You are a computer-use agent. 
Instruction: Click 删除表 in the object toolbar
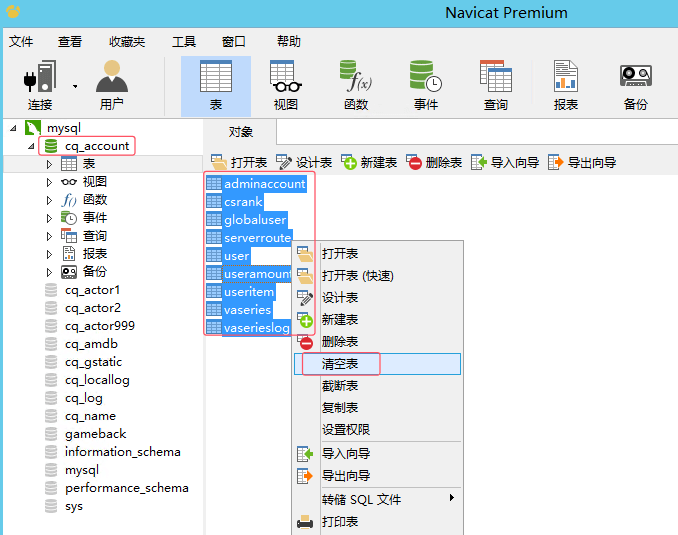coord(434,163)
